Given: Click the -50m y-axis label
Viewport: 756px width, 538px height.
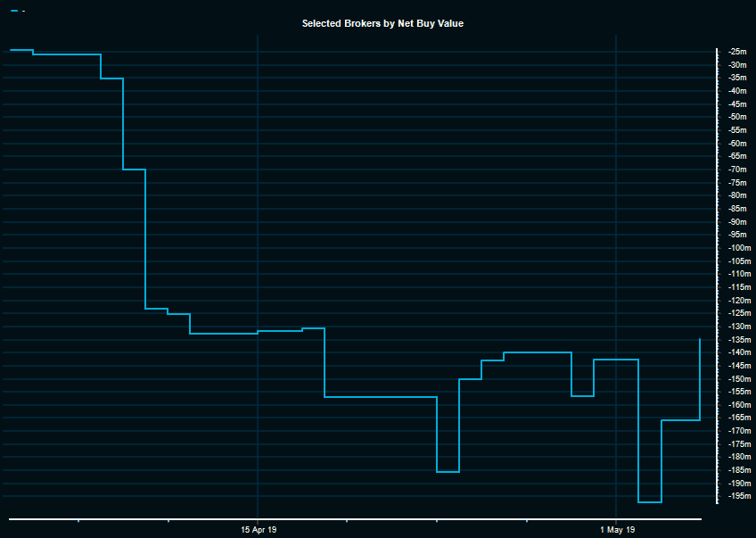Looking at the screenshot, I should [737, 117].
